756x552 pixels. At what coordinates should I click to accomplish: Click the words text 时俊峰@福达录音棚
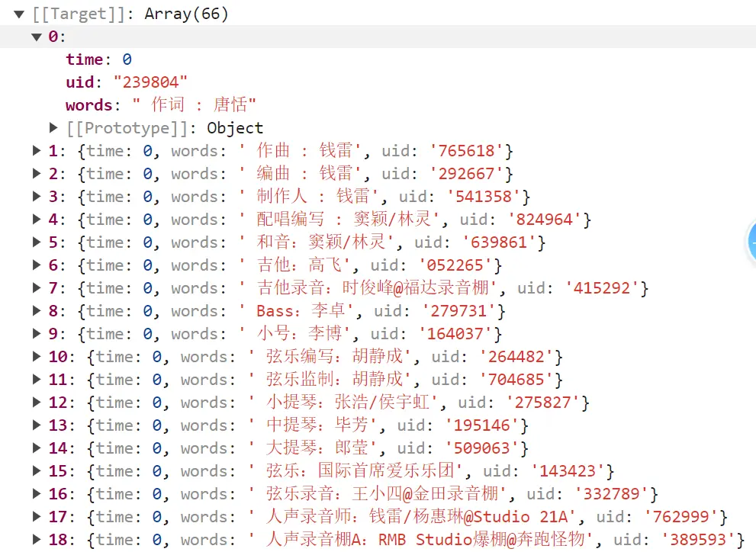[415, 287]
